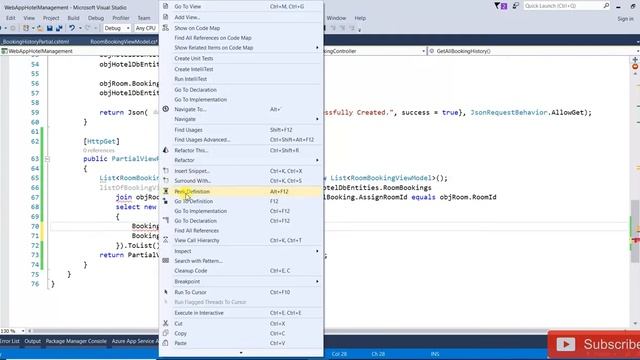Click the editor vertical scrollbar thumb
The image size is (640, 360).
[x=635, y=231]
